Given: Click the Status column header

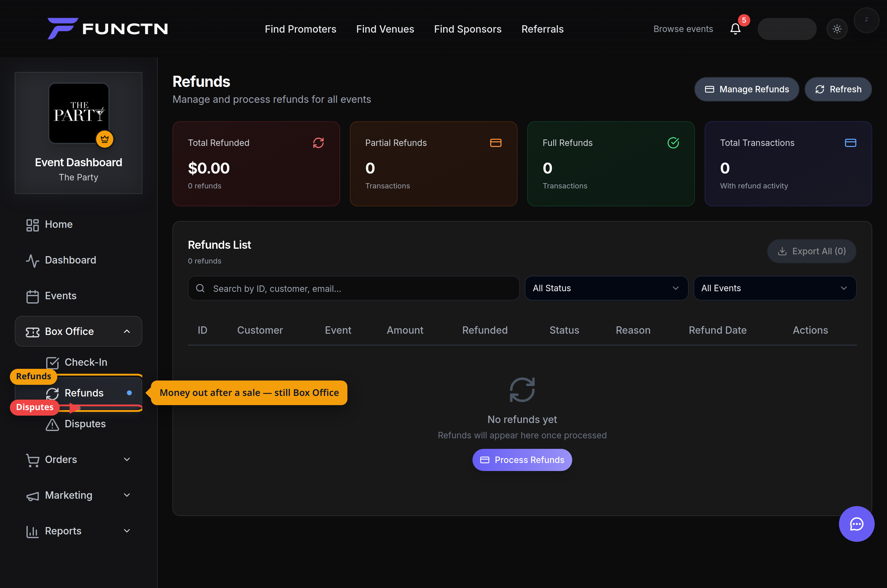Looking at the screenshot, I should (564, 330).
